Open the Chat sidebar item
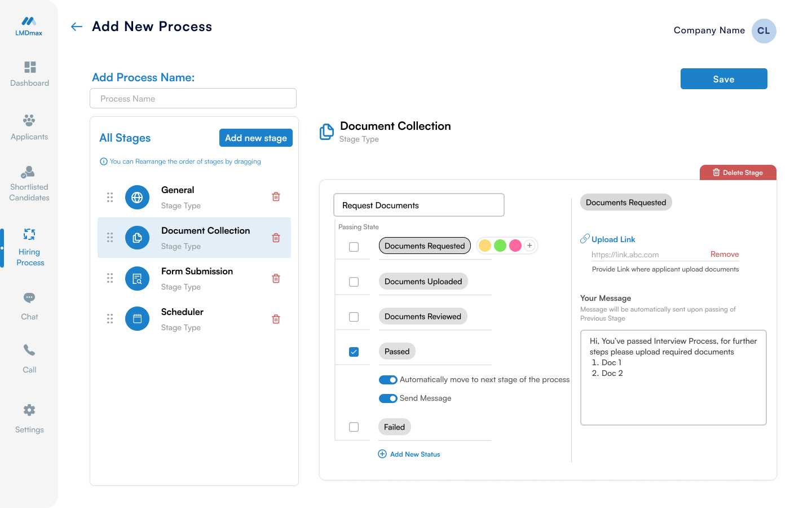 pos(29,305)
